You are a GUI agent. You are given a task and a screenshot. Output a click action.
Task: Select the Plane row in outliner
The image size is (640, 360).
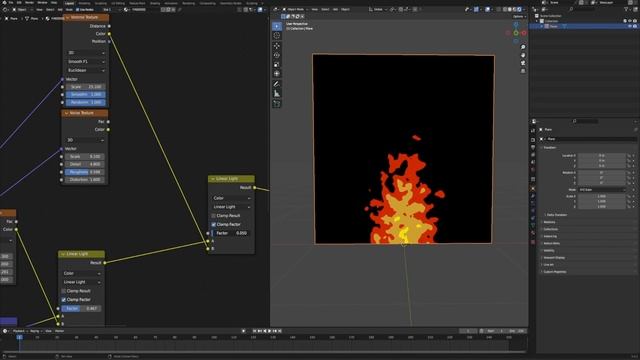(584, 26)
